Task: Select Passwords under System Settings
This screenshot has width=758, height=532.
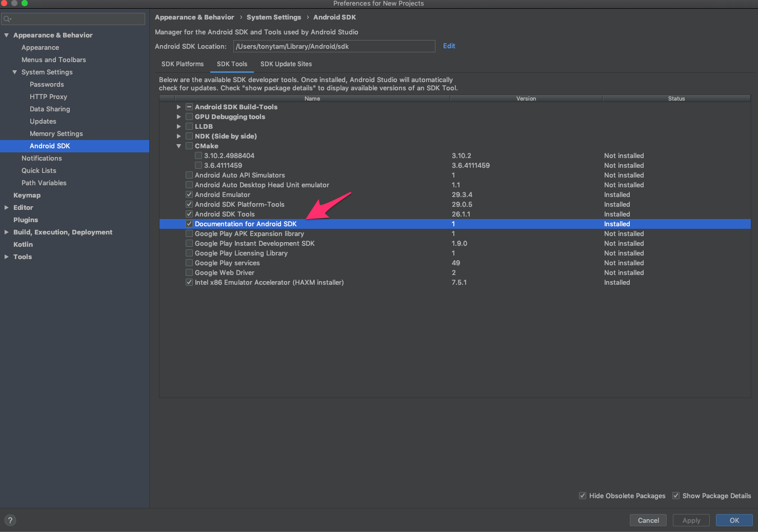Action: click(47, 84)
